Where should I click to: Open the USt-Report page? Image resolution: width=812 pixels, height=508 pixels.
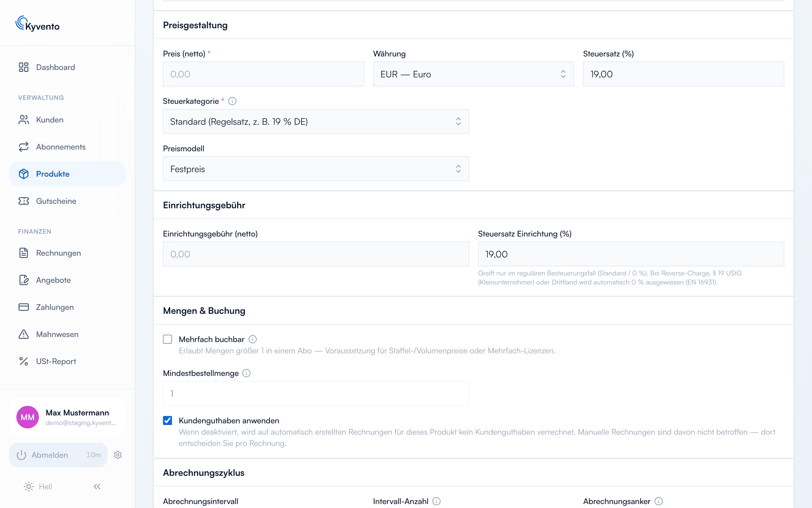pos(67,361)
